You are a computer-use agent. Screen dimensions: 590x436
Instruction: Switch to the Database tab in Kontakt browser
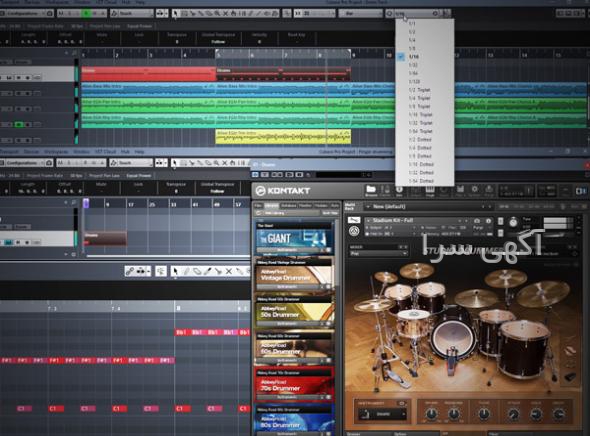[289, 205]
